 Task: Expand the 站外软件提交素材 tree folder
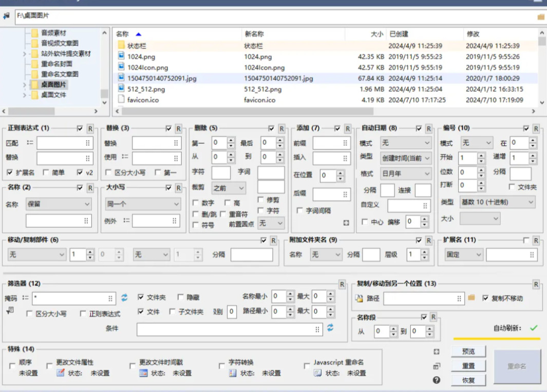click(25, 54)
